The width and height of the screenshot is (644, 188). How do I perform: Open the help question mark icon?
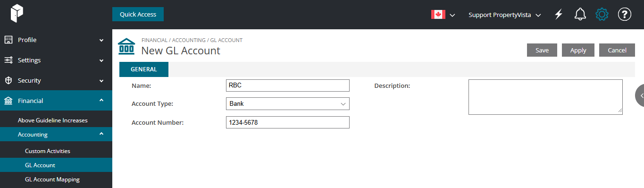[x=625, y=15]
